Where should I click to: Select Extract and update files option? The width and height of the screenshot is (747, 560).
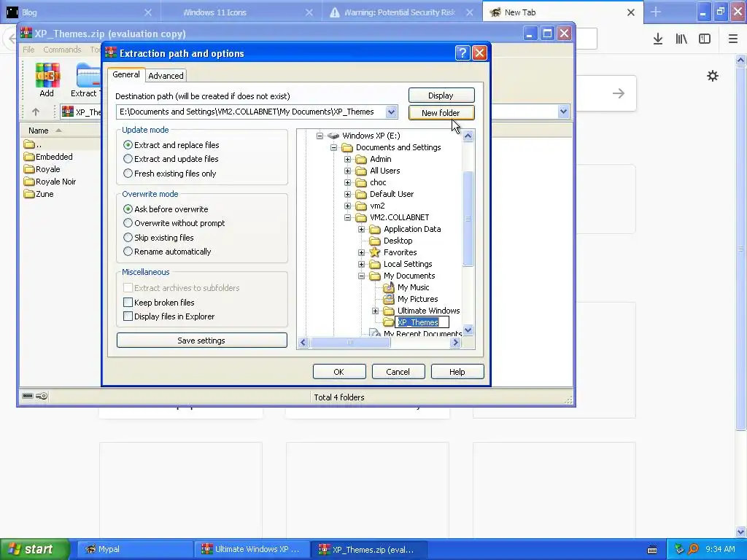pyautogui.click(x=128, y=158)
